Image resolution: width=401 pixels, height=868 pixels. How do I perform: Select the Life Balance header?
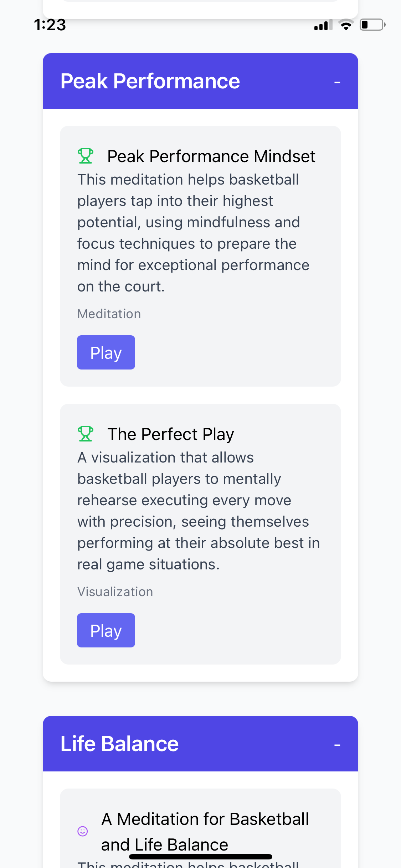pos(119,743)
